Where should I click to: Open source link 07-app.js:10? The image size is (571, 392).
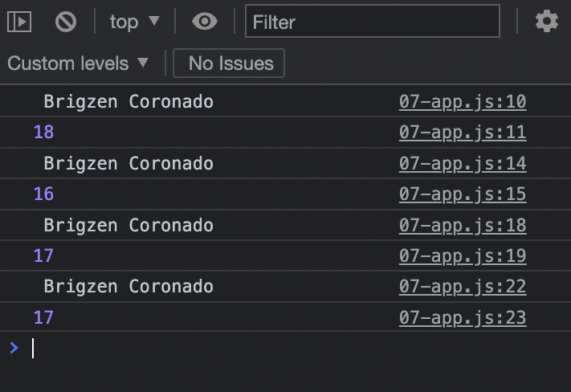[x=463, y=102]
